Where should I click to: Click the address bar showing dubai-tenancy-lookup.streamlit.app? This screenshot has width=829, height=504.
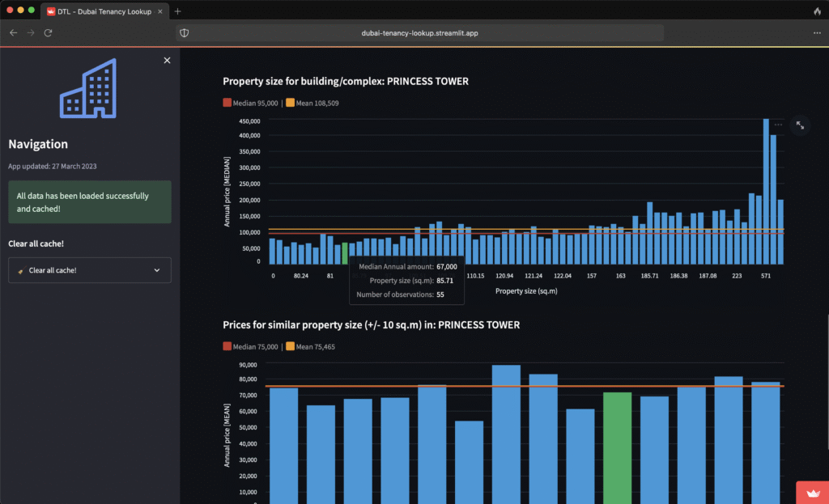(x=419, y=32)
